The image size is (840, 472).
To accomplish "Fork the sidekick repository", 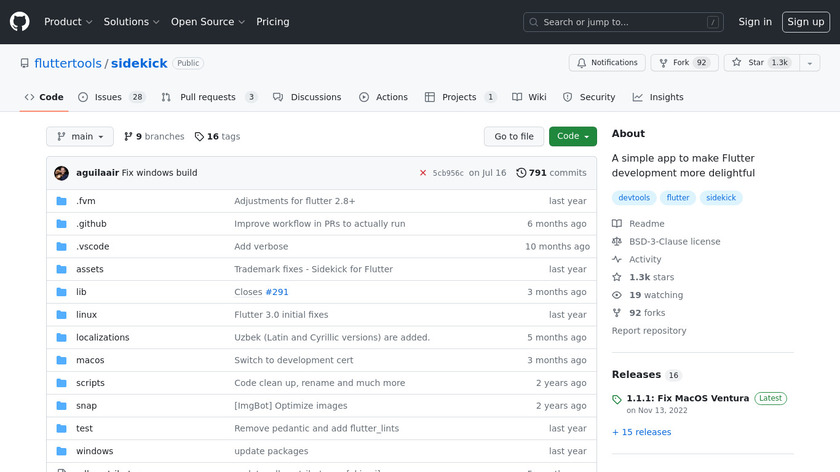I will pyautogui.click(x=684, y=63).
